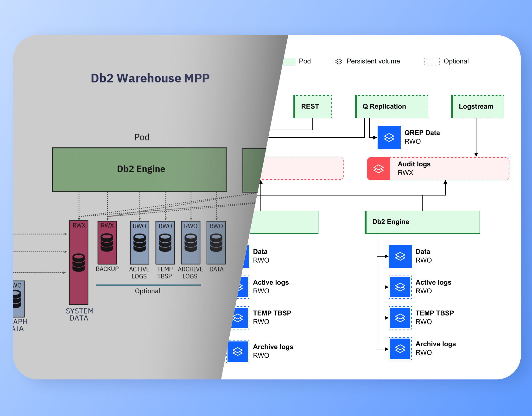Click the red Audit logs volume icon
This screenshot has width=532, height=416.
[x=378, y=169]
